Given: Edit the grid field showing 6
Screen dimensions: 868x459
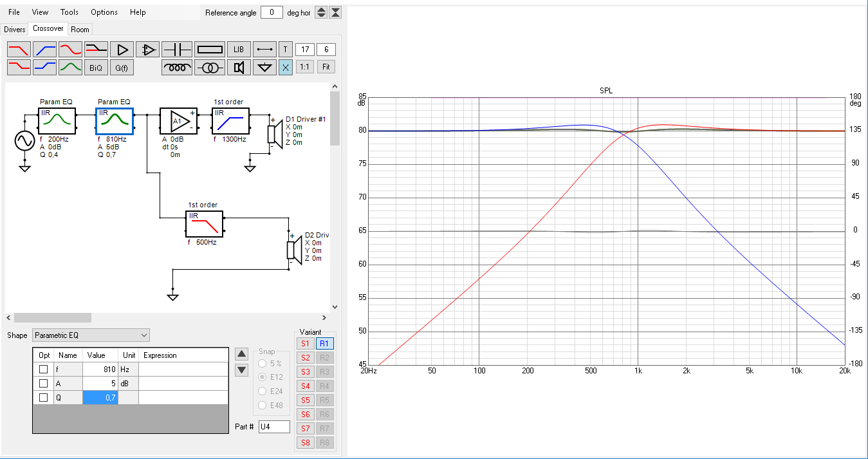Looking at the screenshot, I should click(x=326, y=50).
